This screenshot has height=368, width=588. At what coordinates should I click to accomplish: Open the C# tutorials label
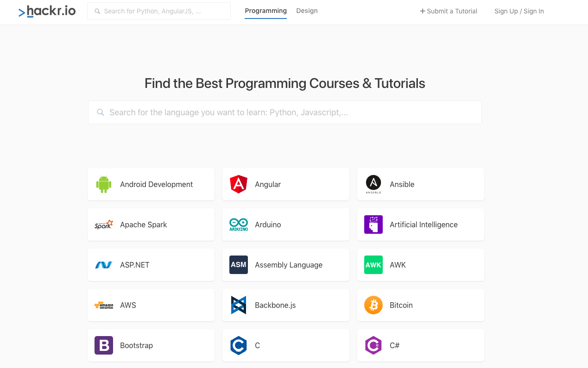[394, 345]
